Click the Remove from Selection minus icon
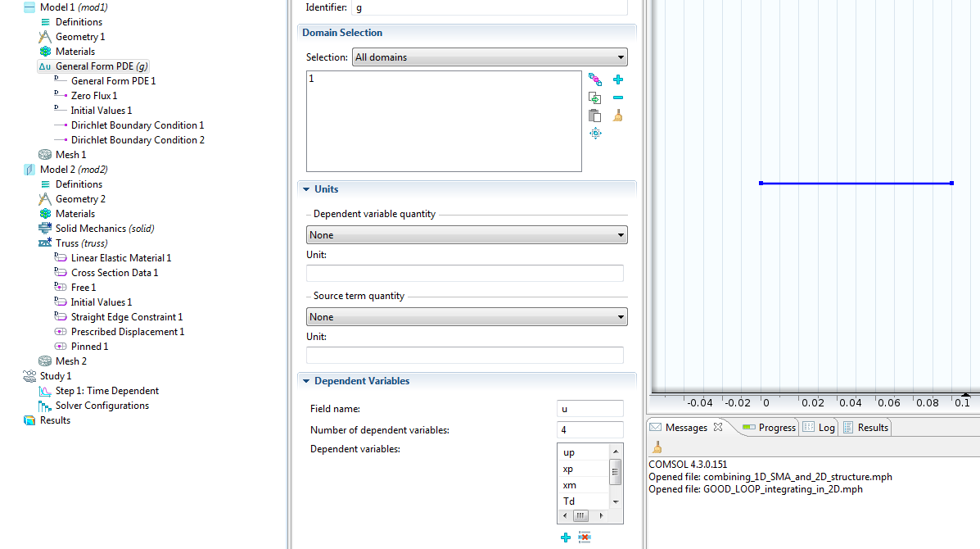 [x=618, y=98]
